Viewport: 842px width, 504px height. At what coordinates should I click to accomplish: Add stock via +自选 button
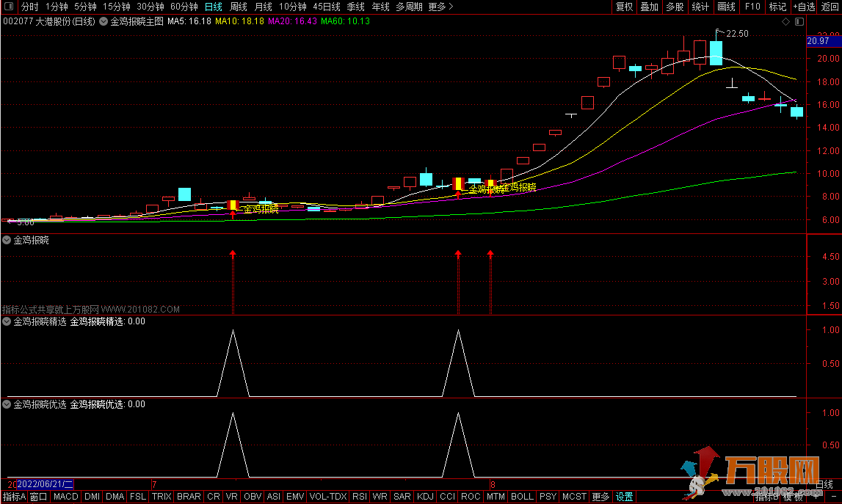804,7
